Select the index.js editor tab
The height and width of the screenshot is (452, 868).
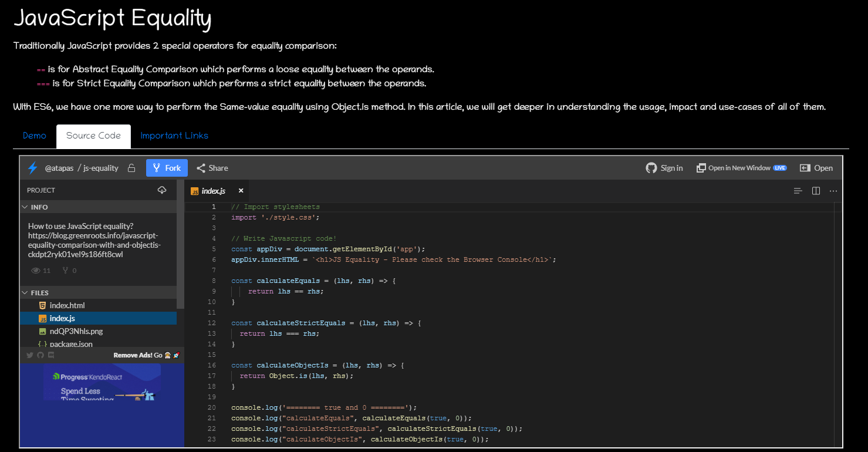click(217, 191)
